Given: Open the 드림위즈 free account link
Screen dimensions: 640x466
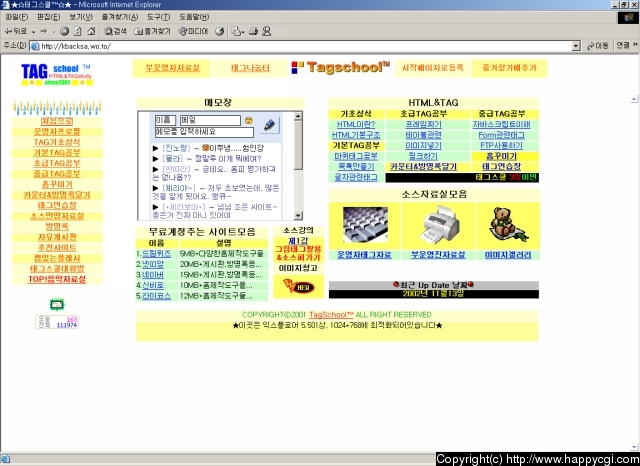Looking at the screenshot, I should (156, 254).
